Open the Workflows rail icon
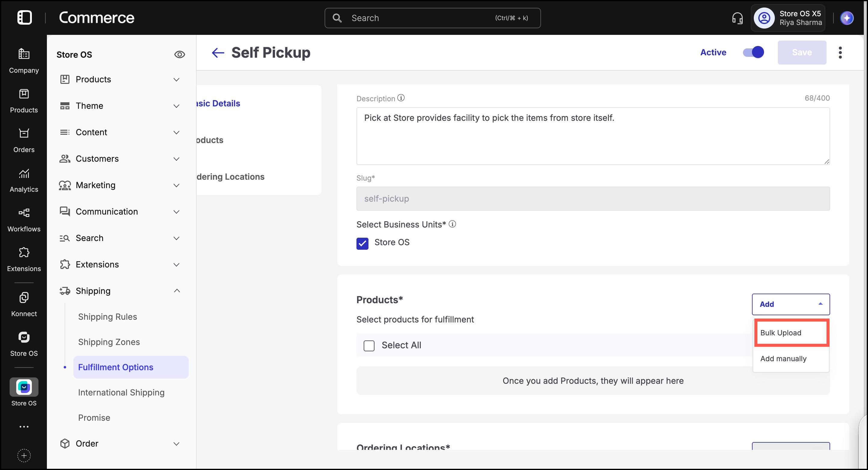 [x=24, y=213]
